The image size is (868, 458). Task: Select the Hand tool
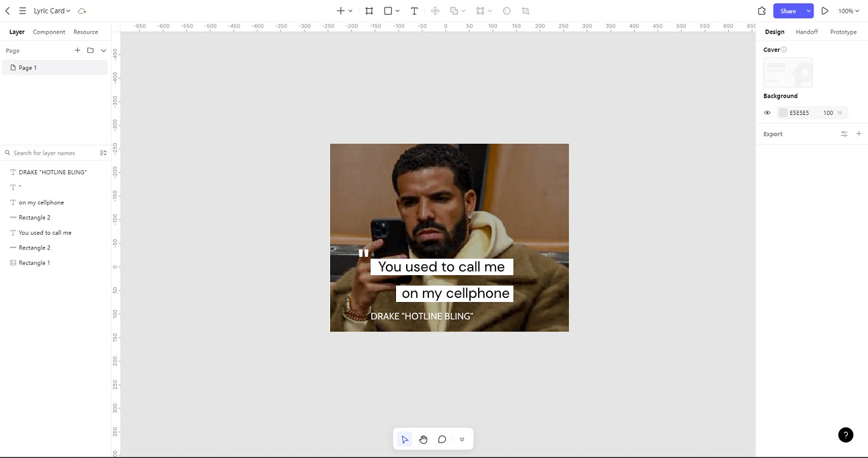point(424,439)
